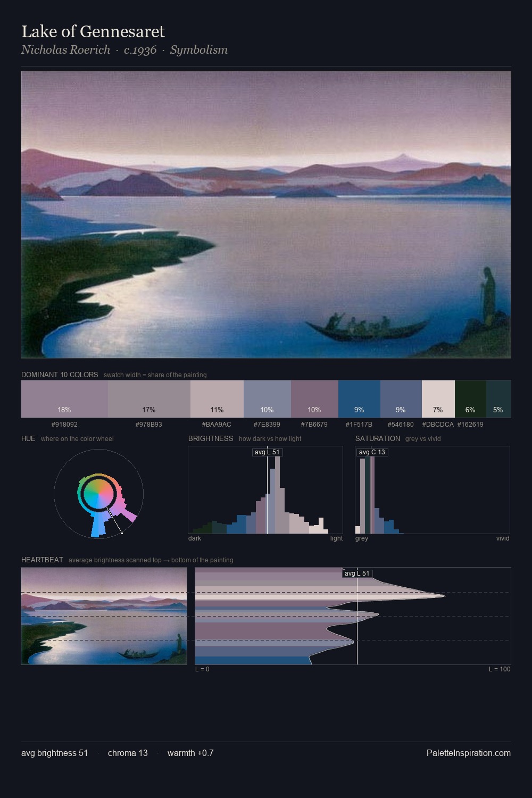Click the 'grey' axis label
Image resolution: width=532 pixels, height=798 pixels.
[362, 538]
